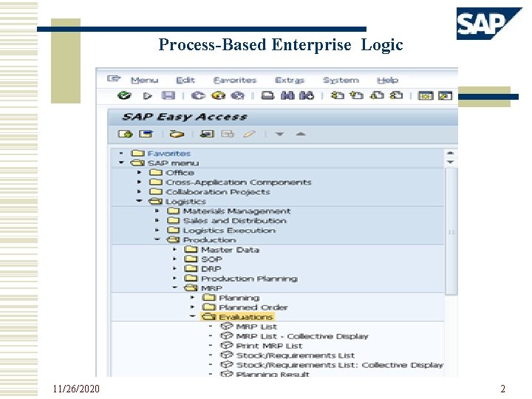Expand the Favorites folder arrow
532x399 pixels.
[121, 154]
